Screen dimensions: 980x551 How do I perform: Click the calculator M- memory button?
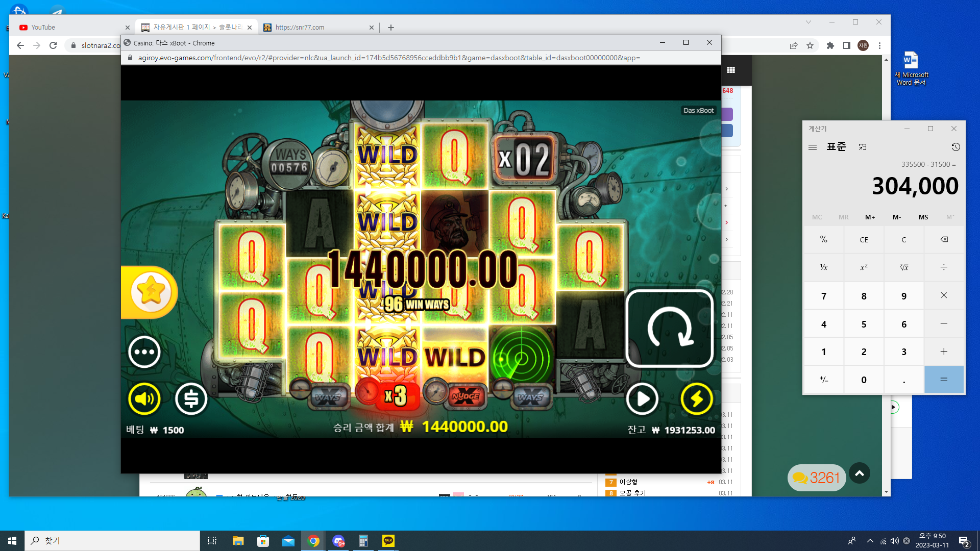[897, 217]
